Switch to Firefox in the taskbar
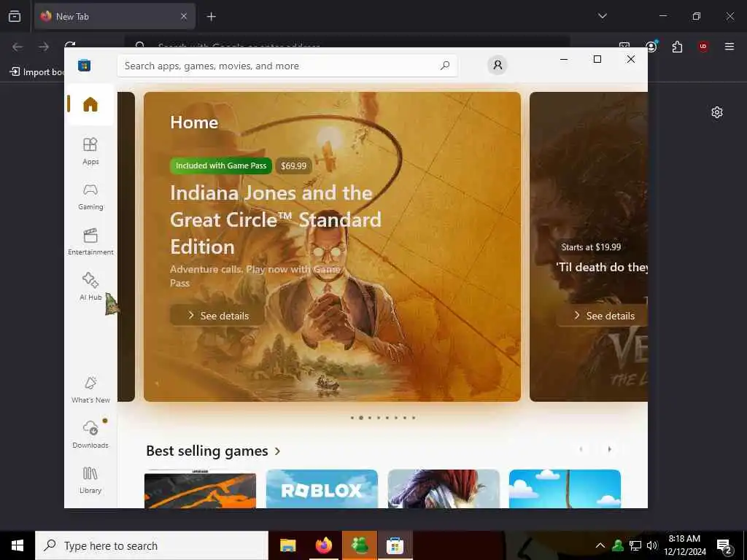Viewport: 747px width, 560px height. 324,545
